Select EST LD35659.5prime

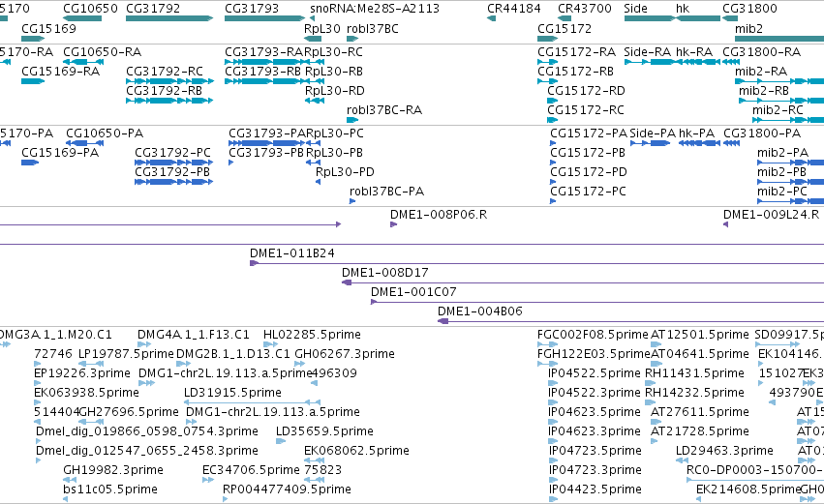(324, 431)
